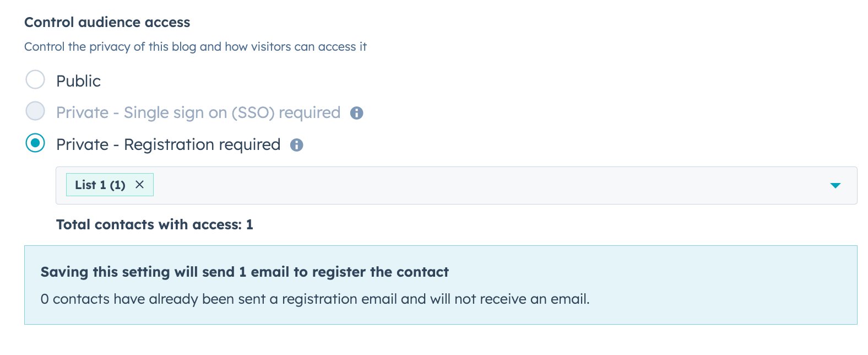Click the '0 contacts have already been sent' sentence
The height and width of the screenshot is (355, 868).
[x=314, y=299]
